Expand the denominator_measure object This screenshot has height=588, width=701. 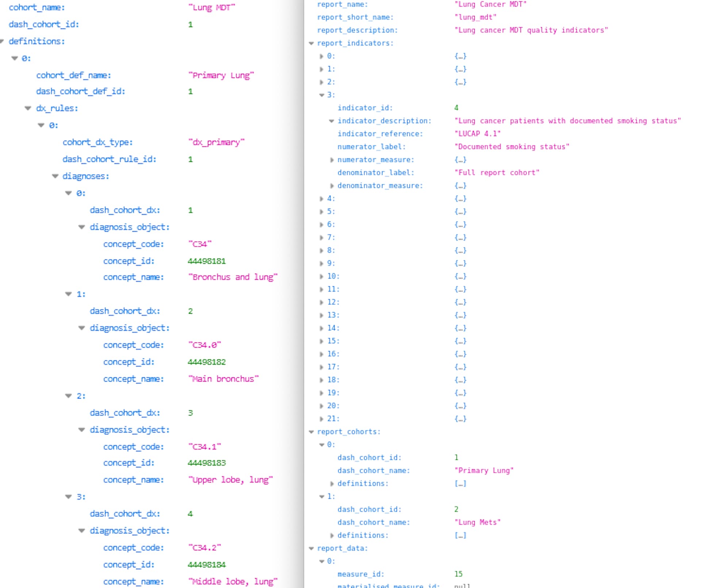pos(332,186)
